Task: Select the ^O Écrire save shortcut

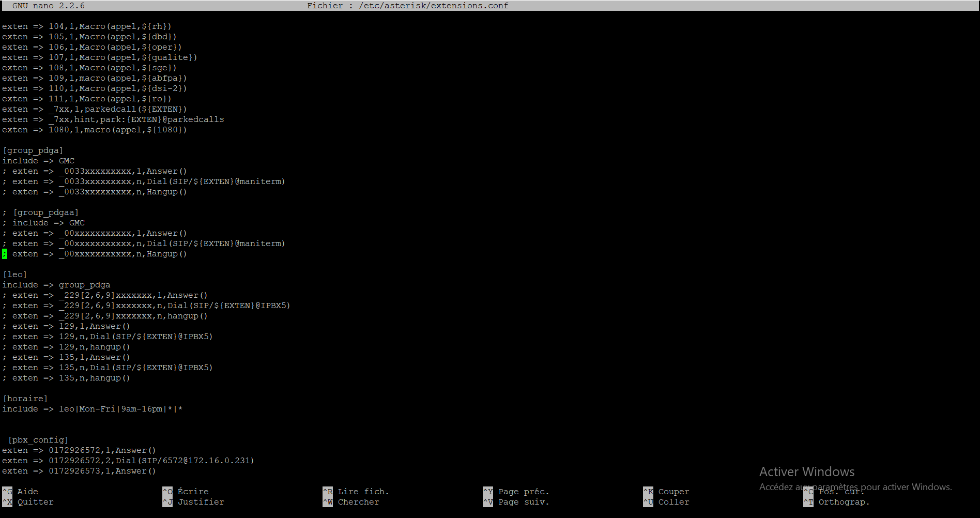Action: (x=186, y=492)
